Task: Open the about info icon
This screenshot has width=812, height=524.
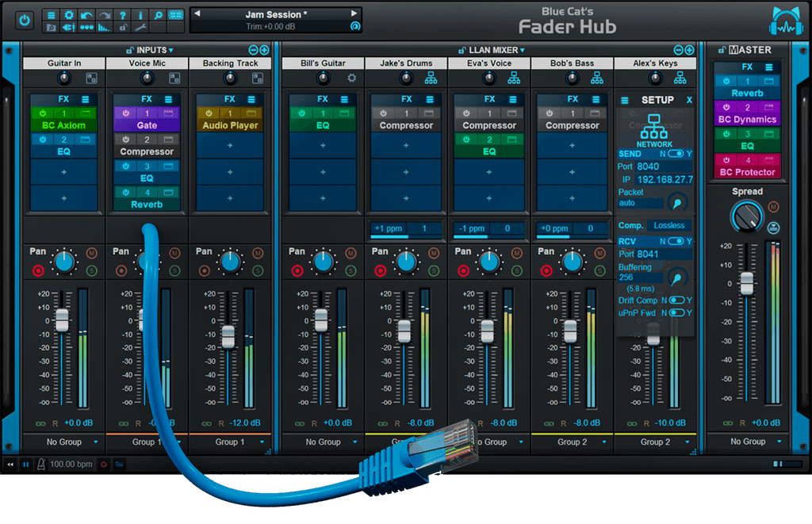Action: coord(140,15)
